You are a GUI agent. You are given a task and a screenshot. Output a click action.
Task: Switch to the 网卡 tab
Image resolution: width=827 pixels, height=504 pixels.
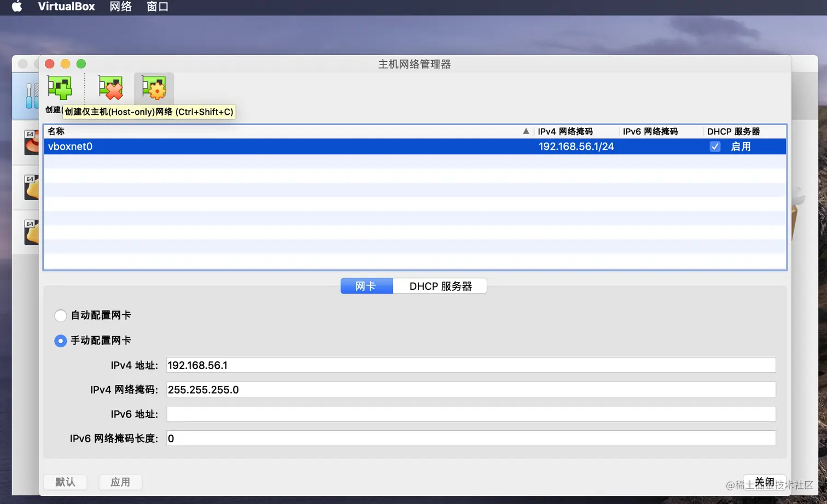(366, 286)
